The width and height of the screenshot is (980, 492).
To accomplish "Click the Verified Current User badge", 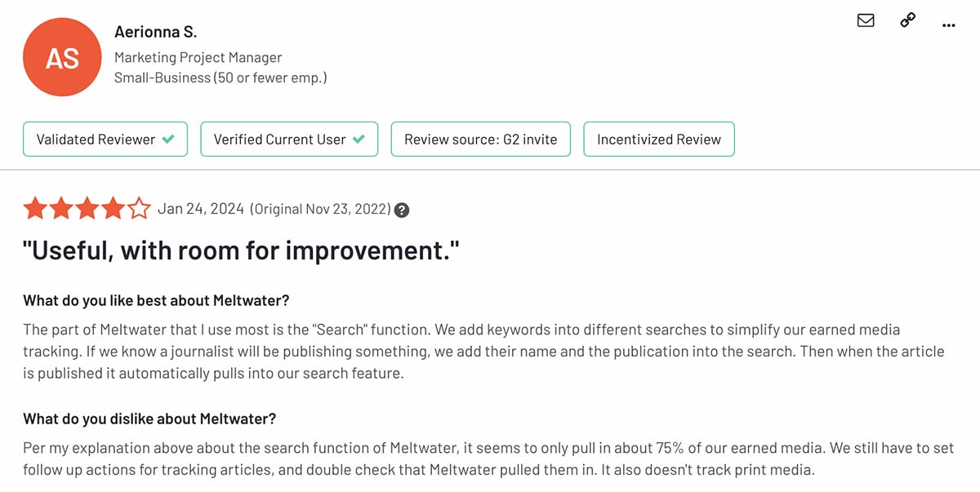I will (289, 140).
